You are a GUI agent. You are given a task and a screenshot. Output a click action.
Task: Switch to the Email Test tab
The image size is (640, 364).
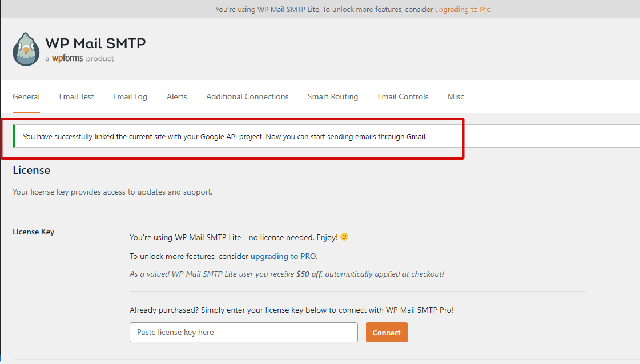[77, 97]
